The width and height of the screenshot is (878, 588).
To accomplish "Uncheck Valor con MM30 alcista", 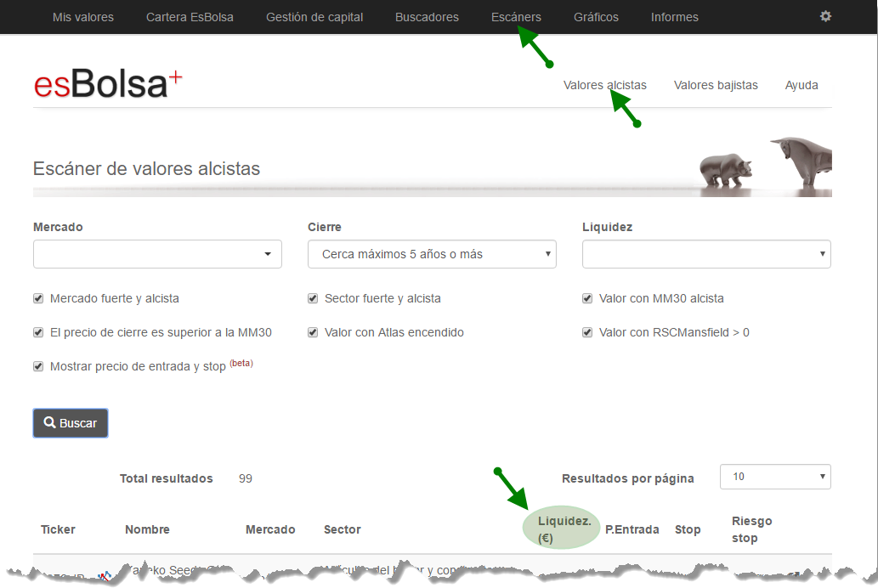I will tap(586, 298).
